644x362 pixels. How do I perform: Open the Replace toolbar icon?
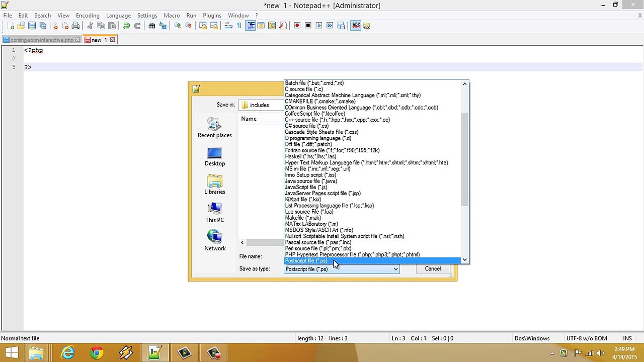coord(163,26)
